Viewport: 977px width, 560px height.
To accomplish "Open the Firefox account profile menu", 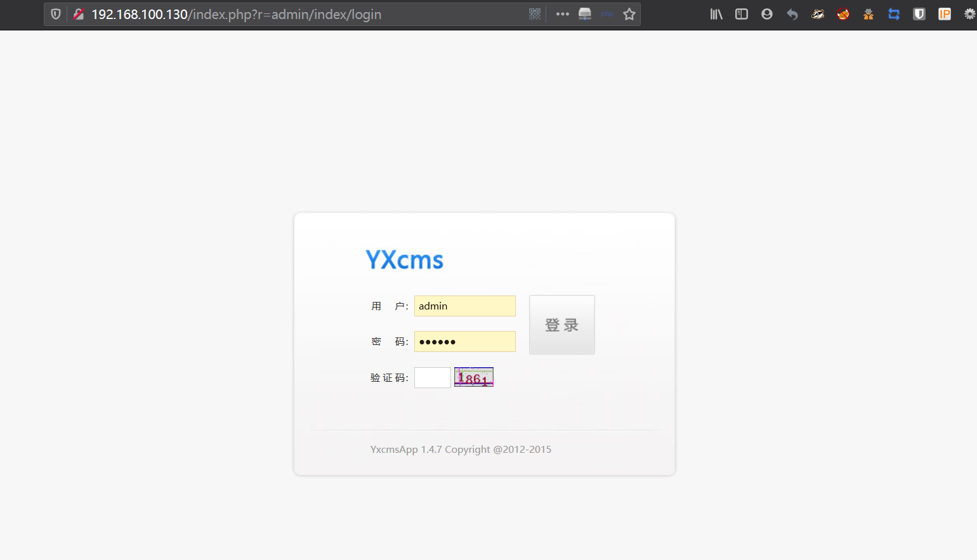I will click(x=766, y=14).
